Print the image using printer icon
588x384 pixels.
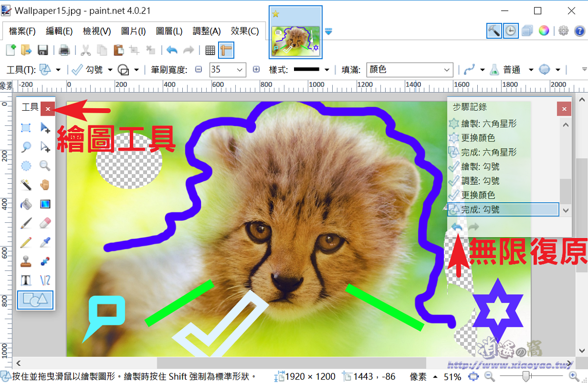64,50
